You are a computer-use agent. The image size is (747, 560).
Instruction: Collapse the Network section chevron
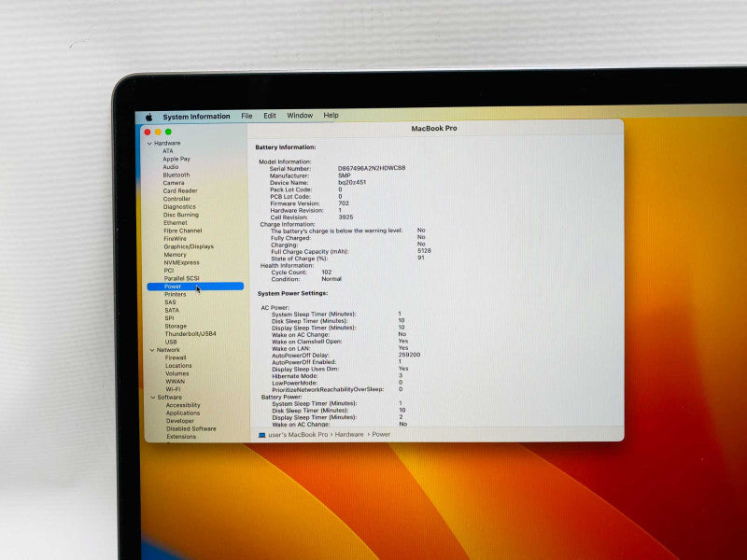pyautogui.click(x=152, y=350)
